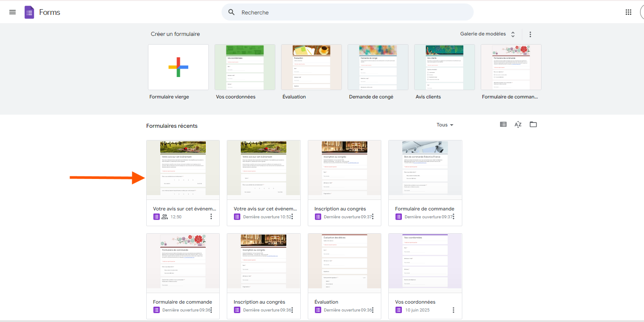
Task: Choose the Avis clients template
Action: 444,67
